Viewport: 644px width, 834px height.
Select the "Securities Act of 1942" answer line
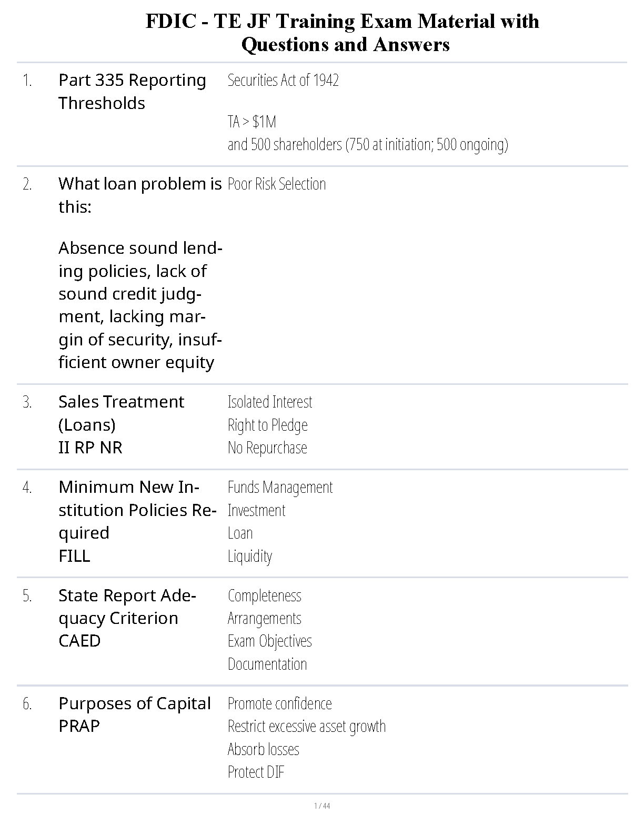(283, 80)
